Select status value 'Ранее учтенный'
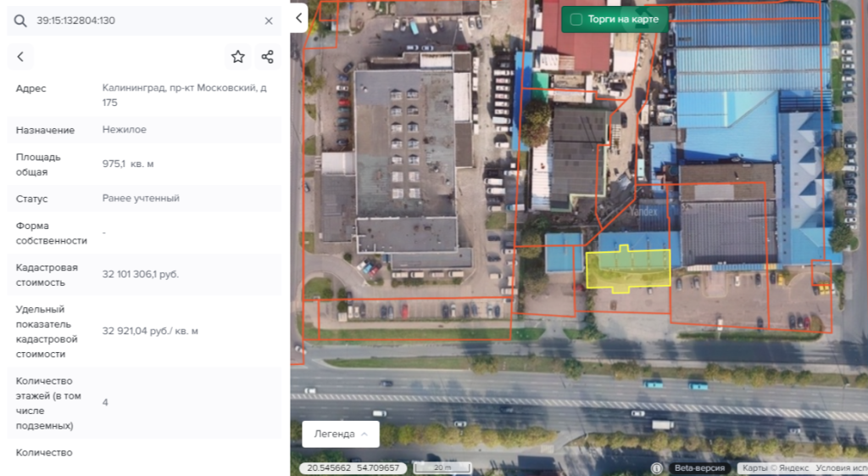The height and width of the screenshot is (476, 868). [x=141, y=199]
